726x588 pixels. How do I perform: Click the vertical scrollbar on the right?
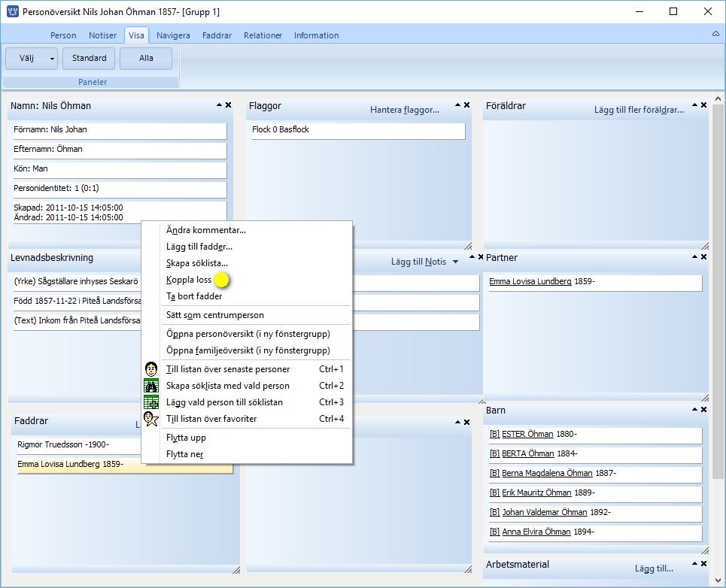(718, 292)
